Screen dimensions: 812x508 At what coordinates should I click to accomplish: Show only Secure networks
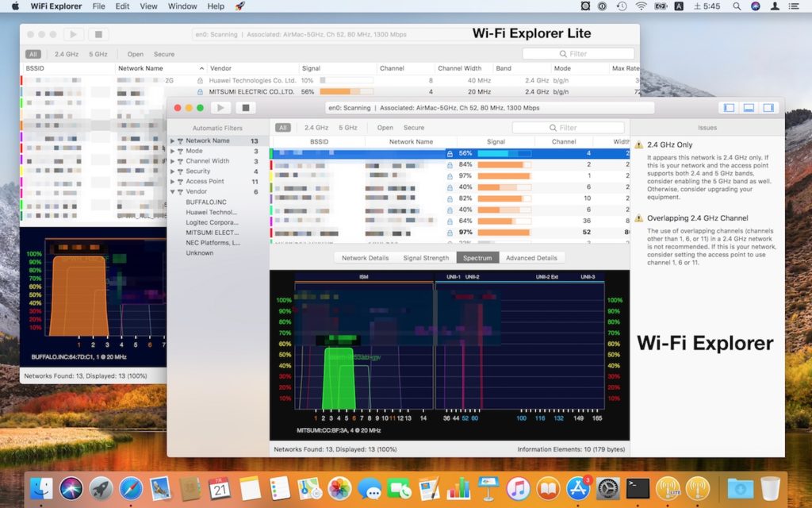pyautogui.click(x=414, y=127)
